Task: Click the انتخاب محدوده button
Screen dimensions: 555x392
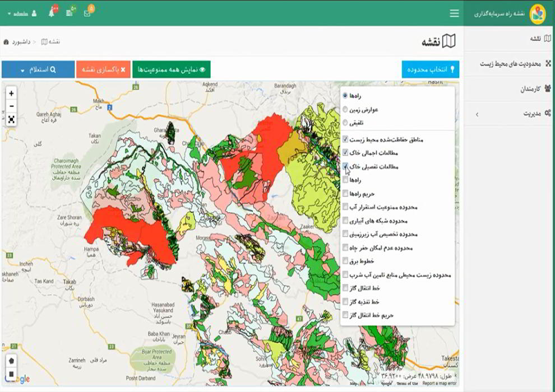Action: [431, 69]
